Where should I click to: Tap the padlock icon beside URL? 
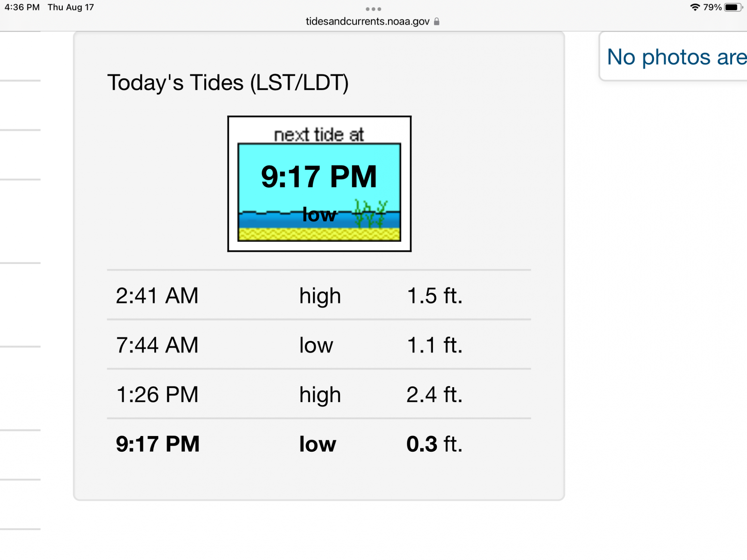pos(437,22)
